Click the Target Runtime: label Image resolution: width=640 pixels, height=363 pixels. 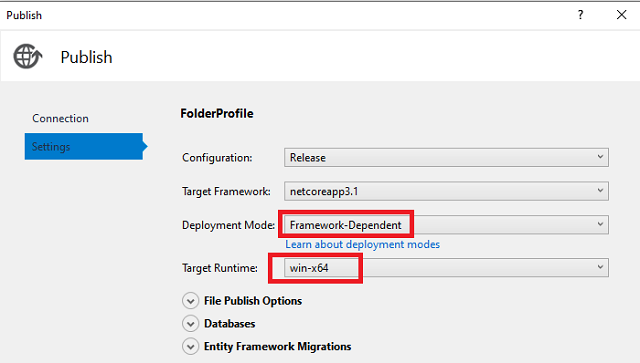point(220,268)
